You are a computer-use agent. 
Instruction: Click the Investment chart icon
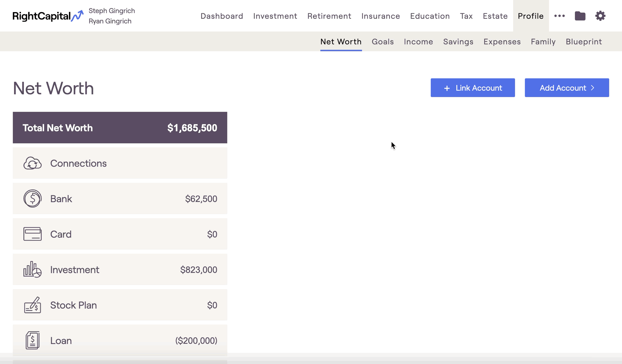[x=32, y=270]
